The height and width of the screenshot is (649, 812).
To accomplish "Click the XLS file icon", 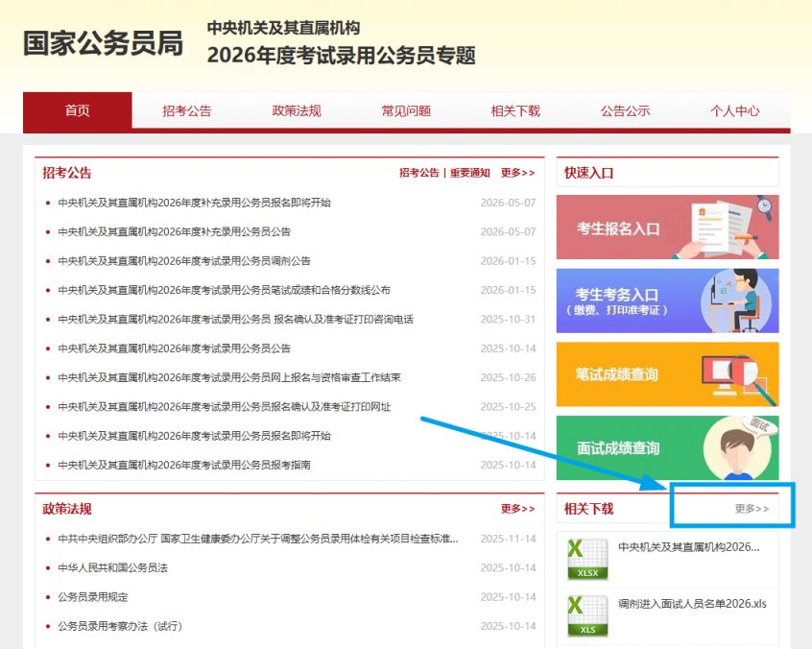I will (587, 615).
